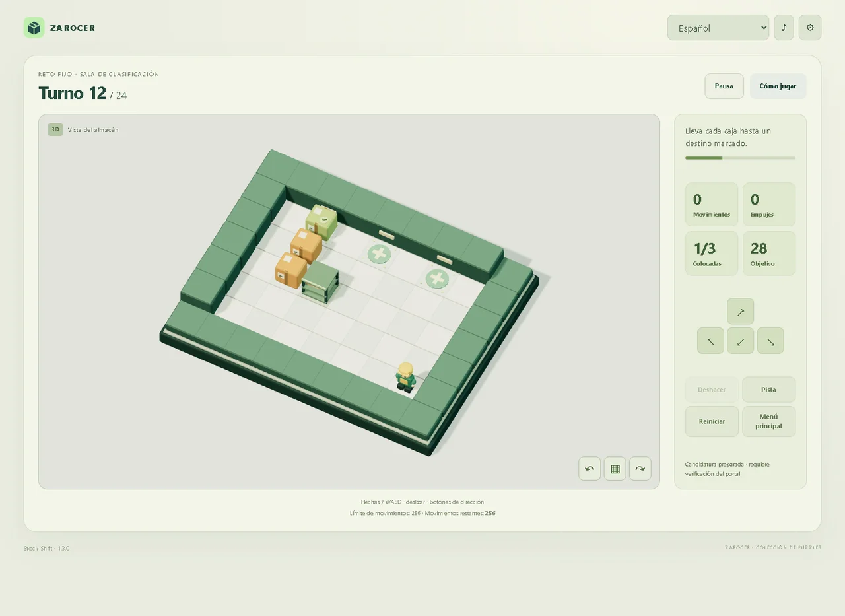The image size is (845, 616).
Task: Click the dark green pallet crate
Action: click(x=321, y=282)
